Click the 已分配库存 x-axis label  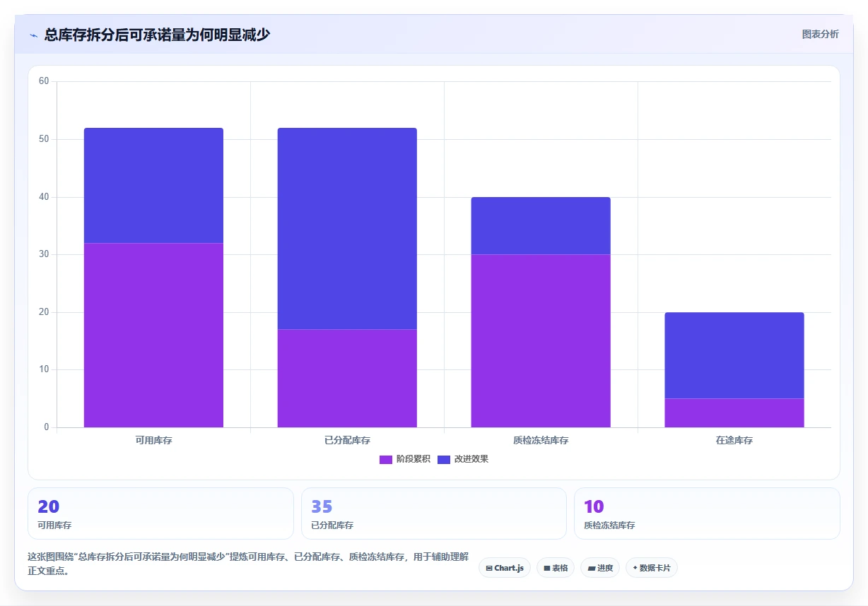(x=347, y=440)
